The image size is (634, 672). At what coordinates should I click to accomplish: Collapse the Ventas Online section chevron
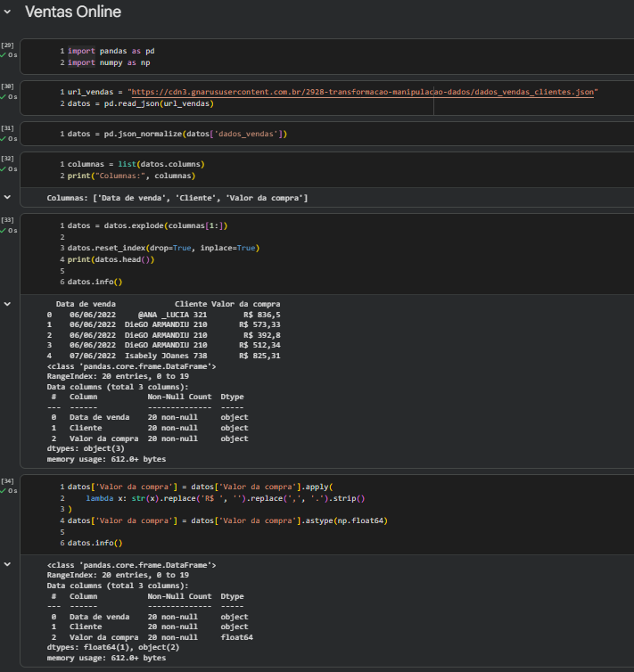click(x=8, y=12)
